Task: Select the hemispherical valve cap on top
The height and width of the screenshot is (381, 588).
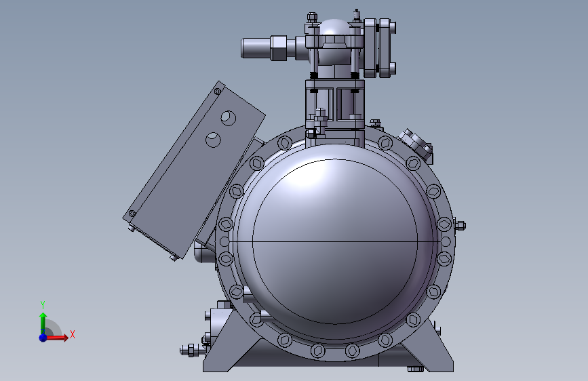Action: point(335,28)
